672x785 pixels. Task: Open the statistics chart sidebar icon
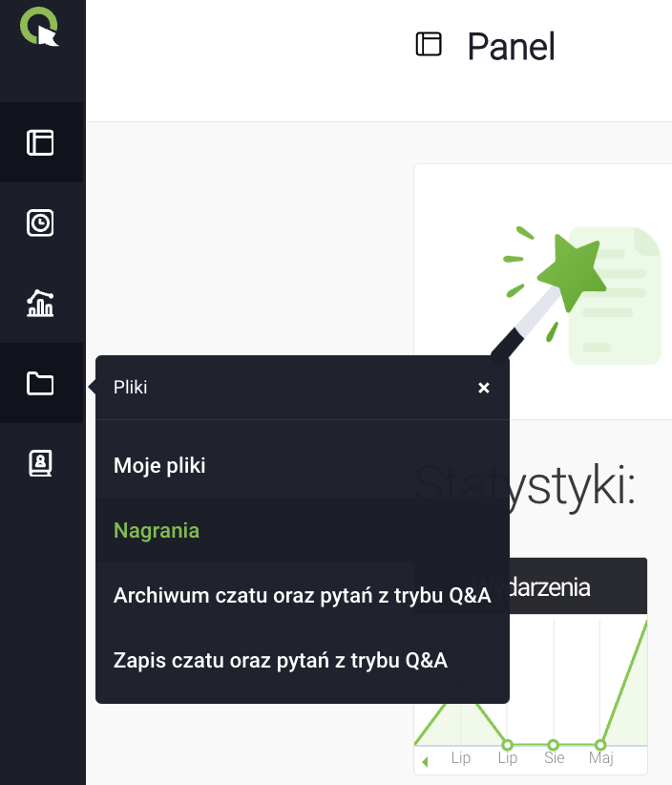click(40, 304)
